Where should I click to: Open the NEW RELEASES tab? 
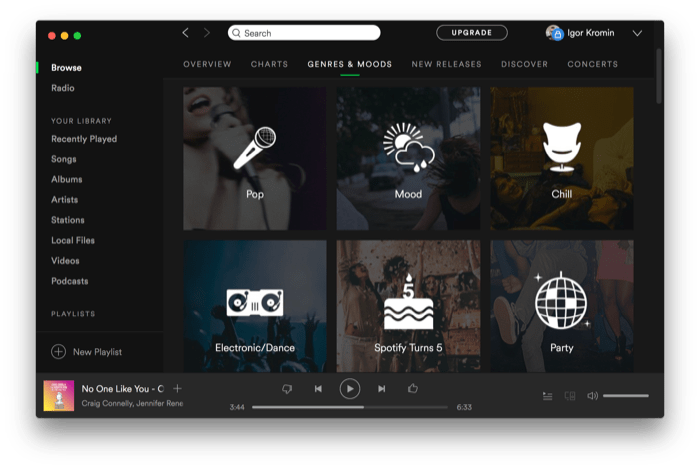pyautogui.click(x=446, y=64)
